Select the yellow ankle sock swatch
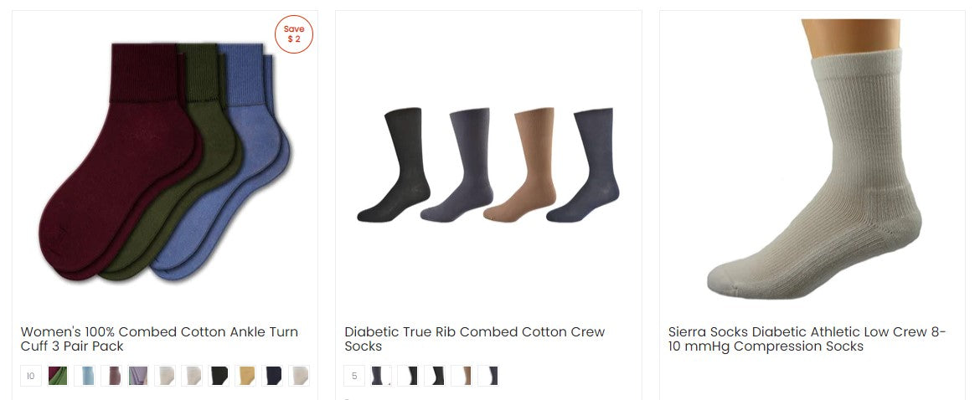Image resolution: width=980 pixels, height=400 pixels. [245, 376]
